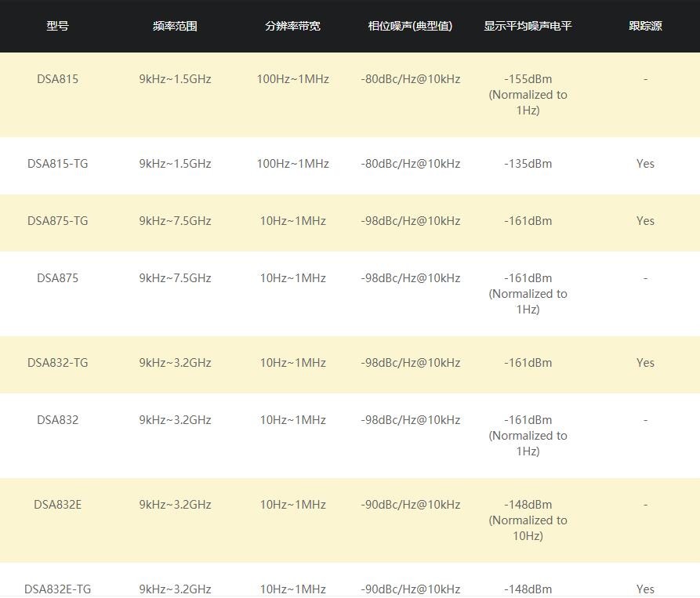Select the 显示平均噪声电平 header
Image resolution: width=700 pixels, height=598 pixels.
click(x=528, y=26)
